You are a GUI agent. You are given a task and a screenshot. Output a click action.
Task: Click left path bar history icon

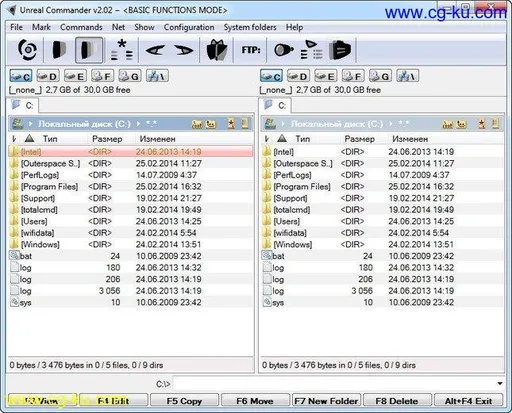pos(245,124)
